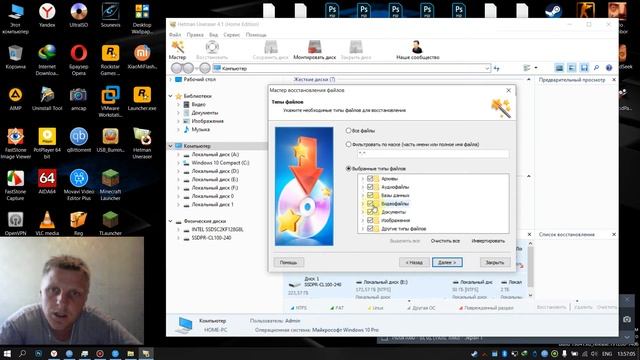Uncheck the Архивы checkbox

coord(370,178)
